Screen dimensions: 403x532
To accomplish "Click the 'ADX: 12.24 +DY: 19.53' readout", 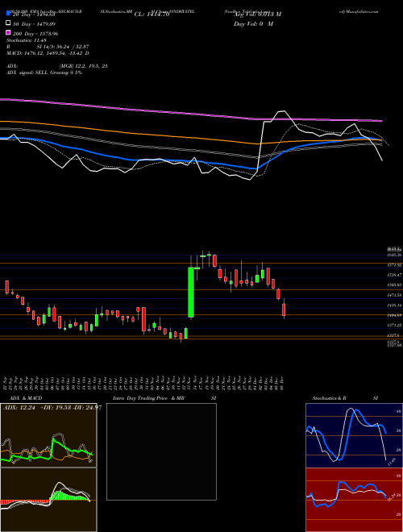I will point(35,408).
